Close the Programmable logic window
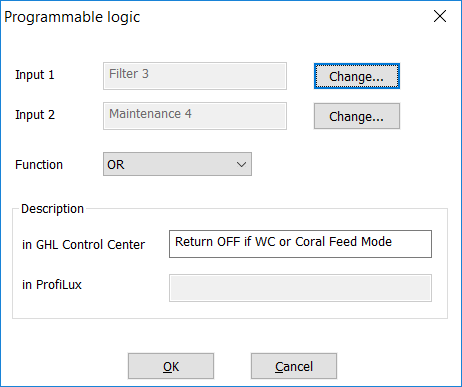 [x=440, y=16]
